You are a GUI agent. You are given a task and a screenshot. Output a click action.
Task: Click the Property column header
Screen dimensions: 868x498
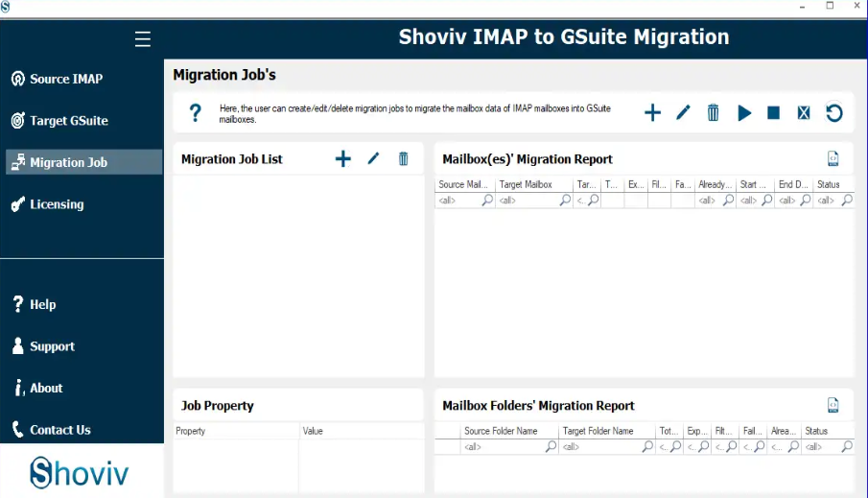tap(236, 431)
